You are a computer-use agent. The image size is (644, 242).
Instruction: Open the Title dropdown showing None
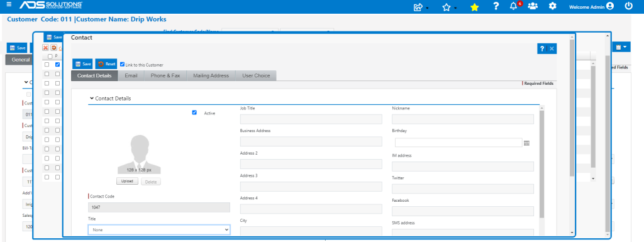pyautogui.click(x=159, y=230)
